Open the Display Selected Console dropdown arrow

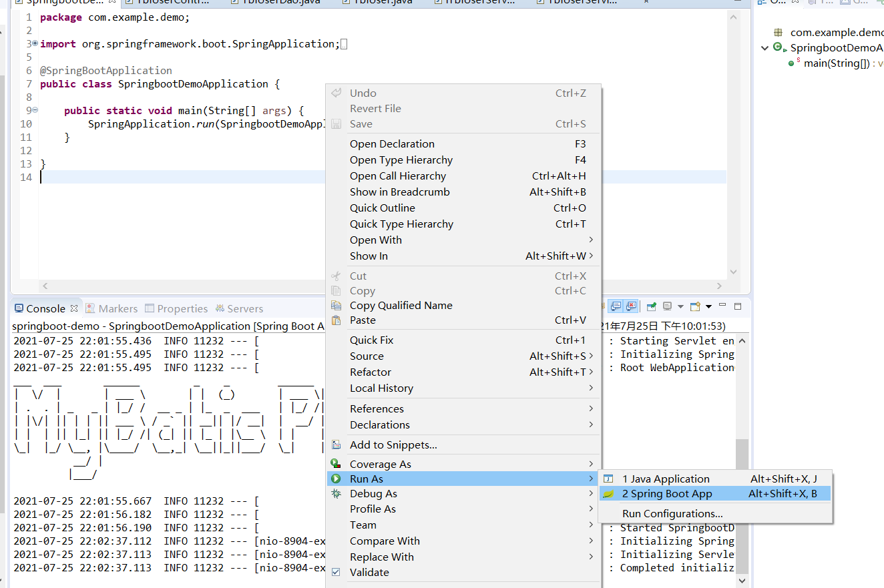click(680, 307)
